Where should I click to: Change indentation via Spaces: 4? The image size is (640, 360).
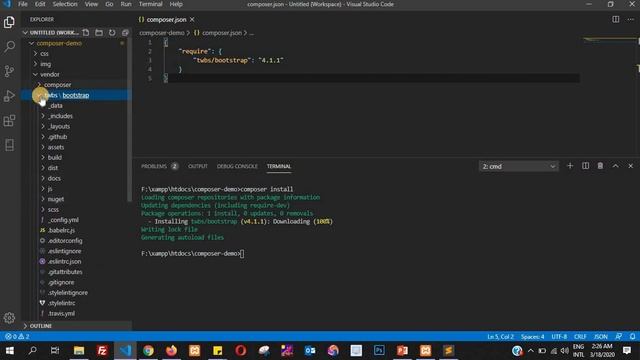[532, 336]
